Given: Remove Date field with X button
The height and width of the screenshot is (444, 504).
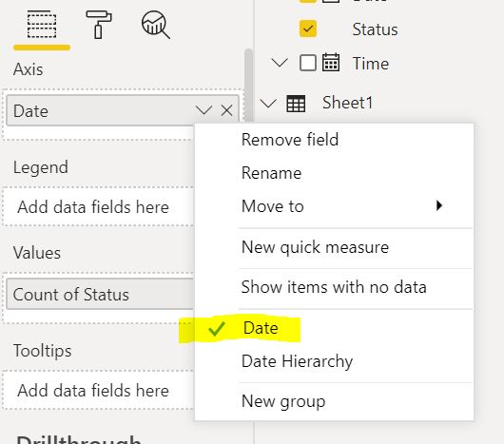Looking at the screenshot, I should click(x=227, y=110).
